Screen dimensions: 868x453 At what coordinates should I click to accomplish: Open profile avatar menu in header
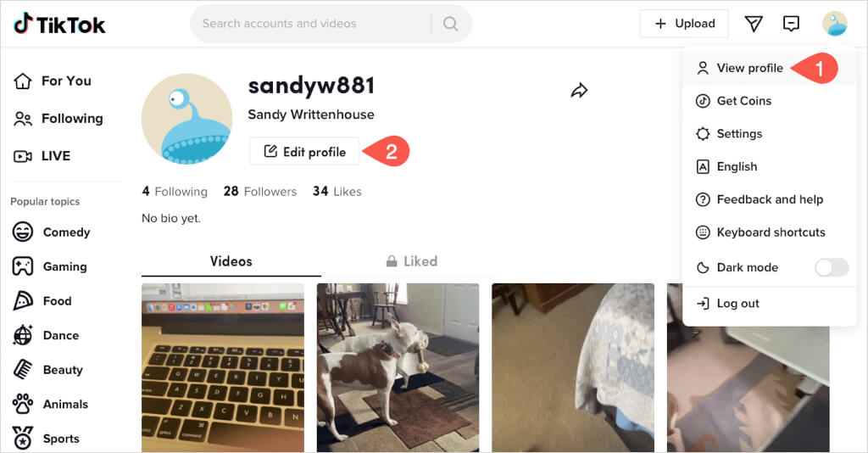point(834,24)
